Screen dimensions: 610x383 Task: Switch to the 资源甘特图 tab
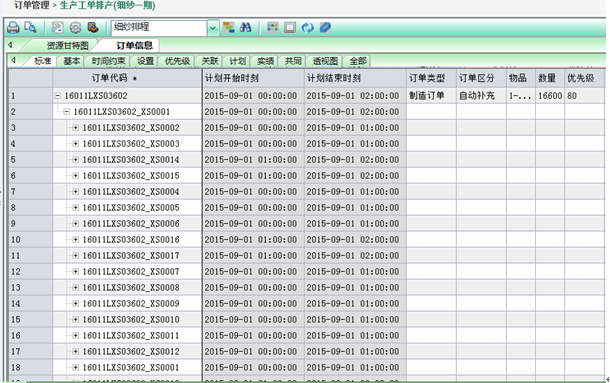[67, 46]
